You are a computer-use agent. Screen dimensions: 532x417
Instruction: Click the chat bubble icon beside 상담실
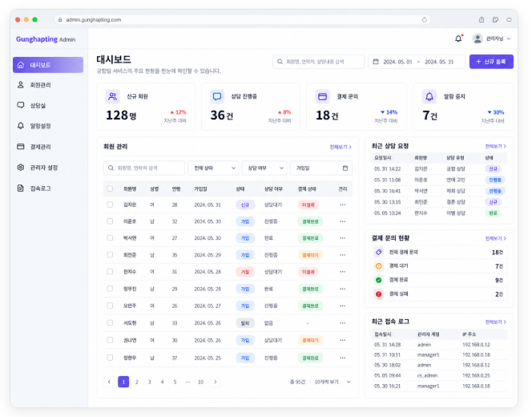(21, 105)
